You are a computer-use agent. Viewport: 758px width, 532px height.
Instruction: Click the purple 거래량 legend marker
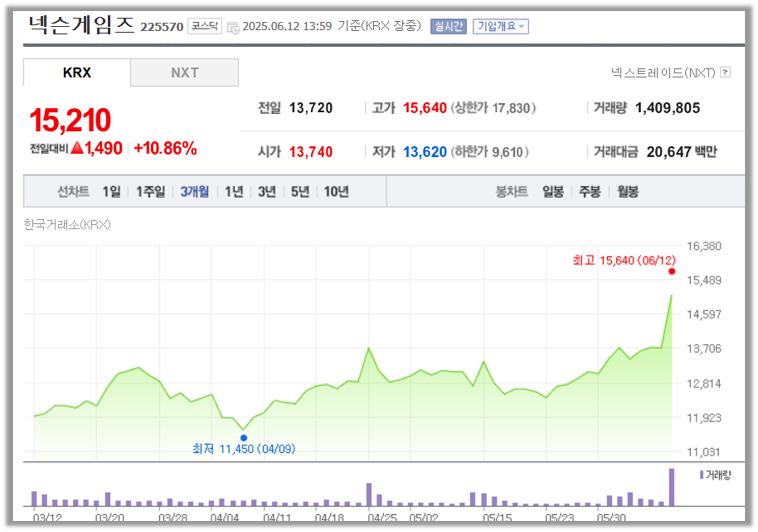click(x=702, y=475)
